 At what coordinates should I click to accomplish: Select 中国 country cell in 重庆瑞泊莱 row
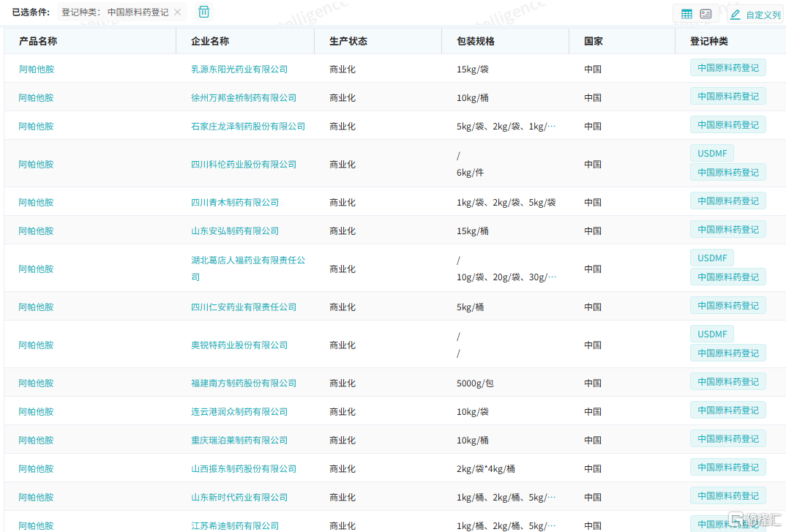[x=593, y=441]
